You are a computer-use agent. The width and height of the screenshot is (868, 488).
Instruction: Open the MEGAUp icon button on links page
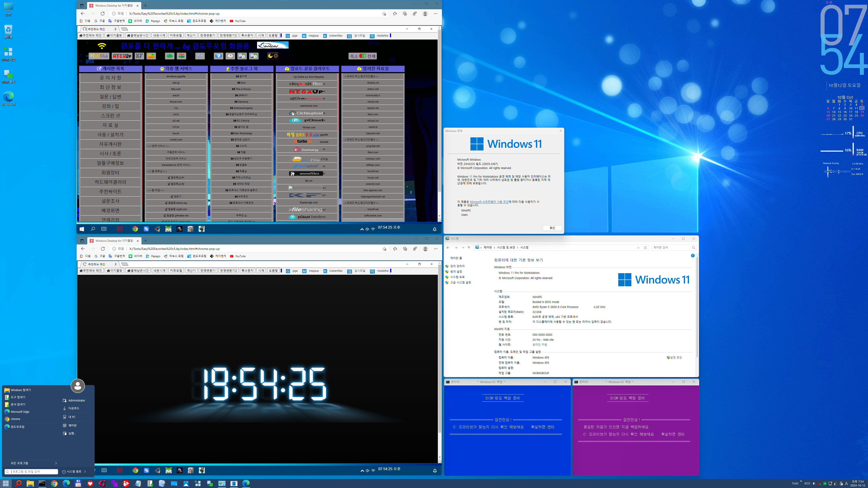click(x=122, y=56)
